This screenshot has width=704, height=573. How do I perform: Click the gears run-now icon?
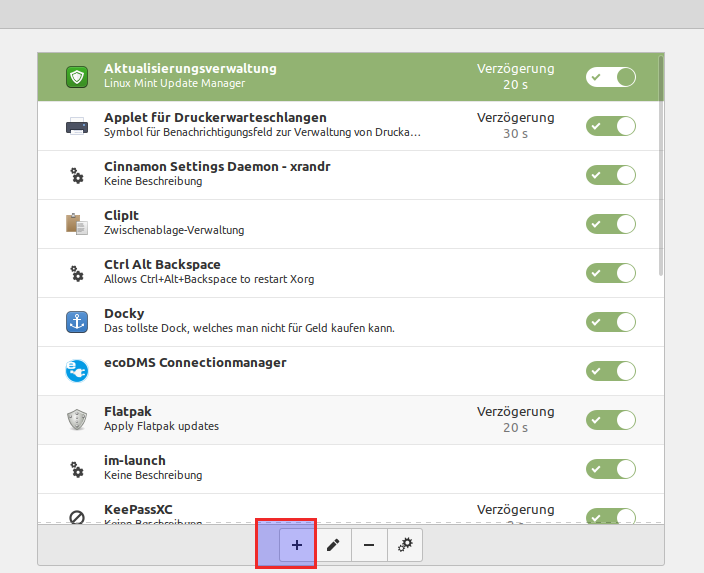(x=405, y=545)
